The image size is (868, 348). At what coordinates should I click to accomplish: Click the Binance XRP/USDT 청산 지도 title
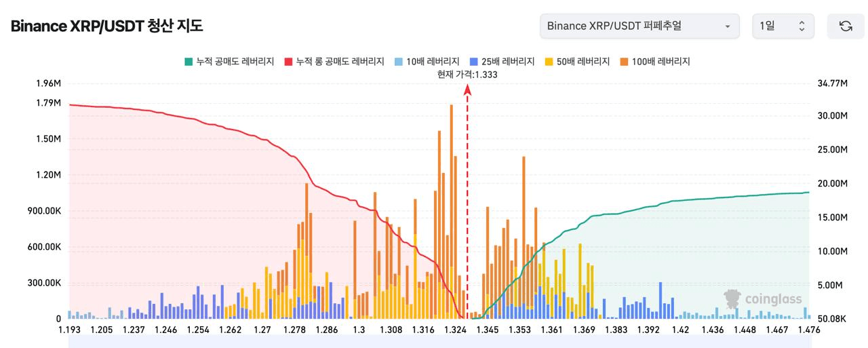[106, 26]
